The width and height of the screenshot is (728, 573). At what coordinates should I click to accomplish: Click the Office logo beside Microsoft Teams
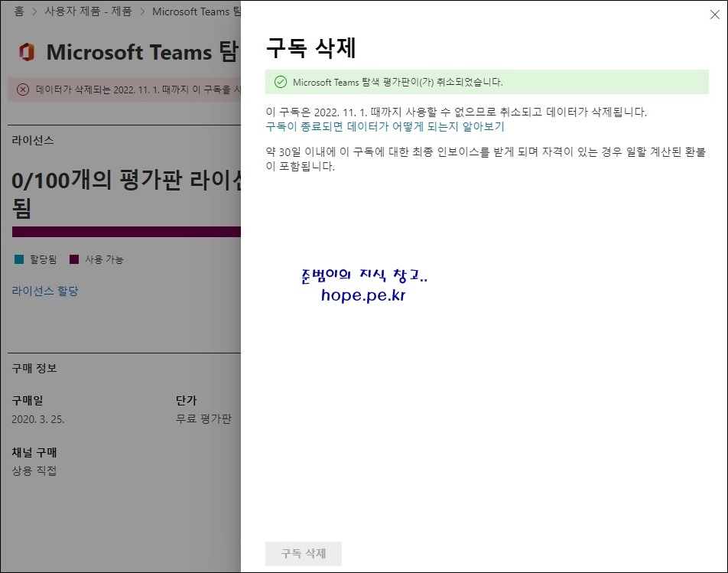[x=27, y=52]
